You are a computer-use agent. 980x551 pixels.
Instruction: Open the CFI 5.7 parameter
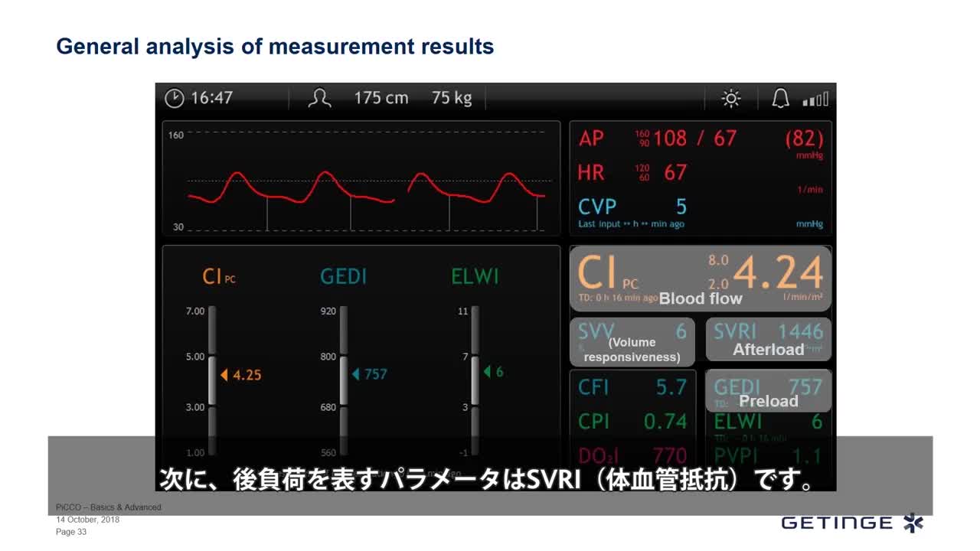632,387
